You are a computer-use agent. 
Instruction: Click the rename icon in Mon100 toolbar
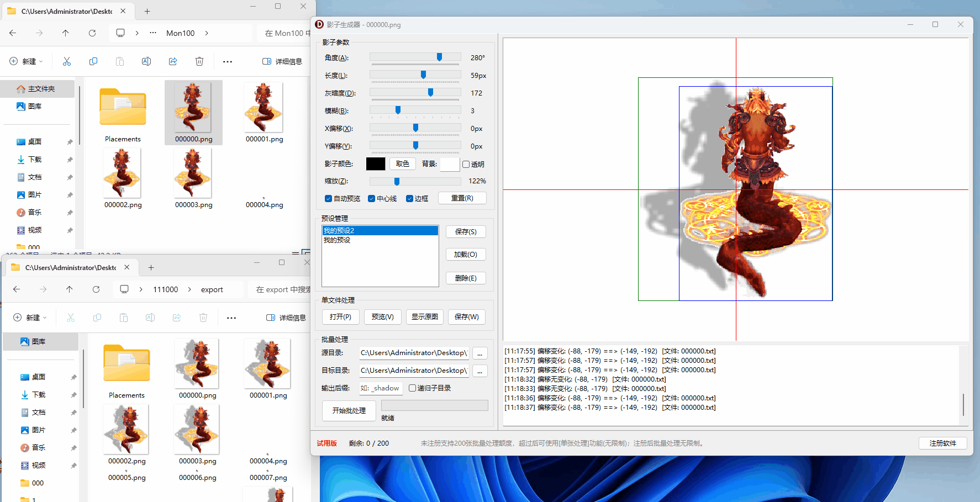coord(146,61)
